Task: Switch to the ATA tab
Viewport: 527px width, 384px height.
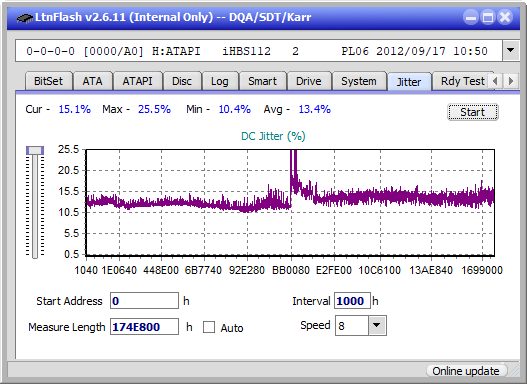Action: 92,81
